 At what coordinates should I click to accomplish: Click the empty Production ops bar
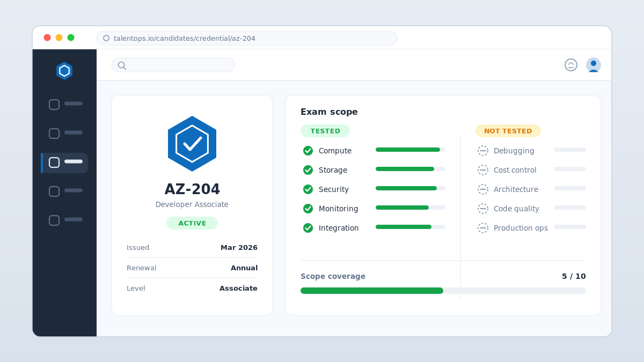[x=570, y=227]
